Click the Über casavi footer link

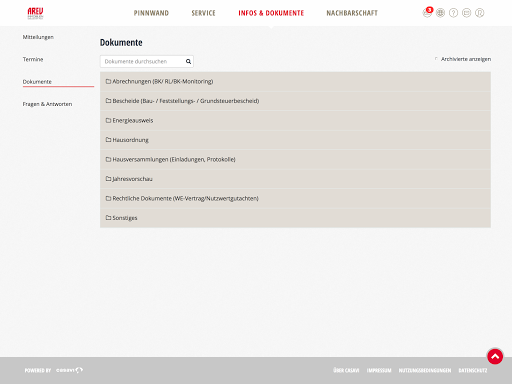(346, 370)
